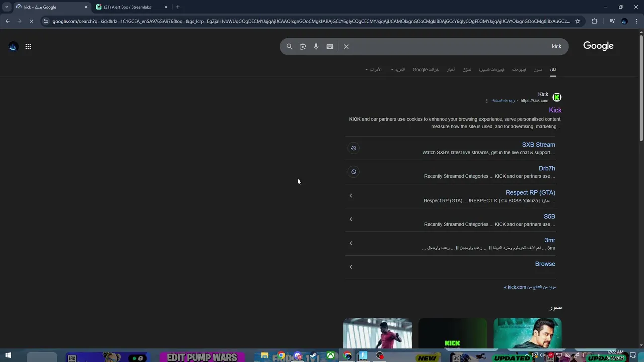Stop page loading with the reload button
The image size is (644, 362).
[31, 21]
